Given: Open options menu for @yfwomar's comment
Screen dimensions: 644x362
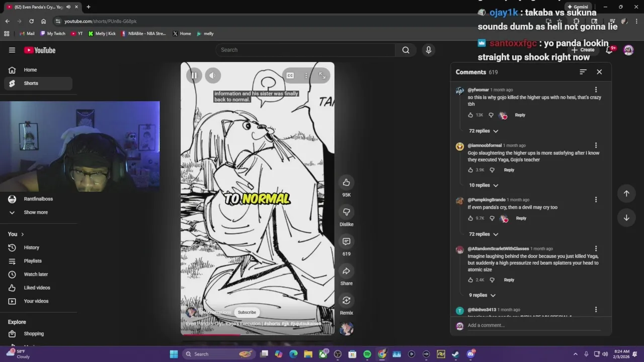Looking at the screenshot, I should [x=596, y=90].
